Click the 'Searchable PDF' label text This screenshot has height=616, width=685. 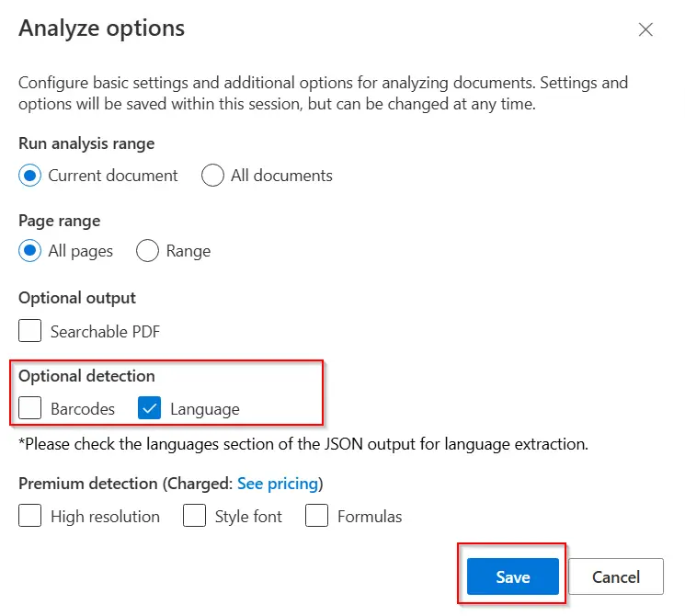(105, 331)
